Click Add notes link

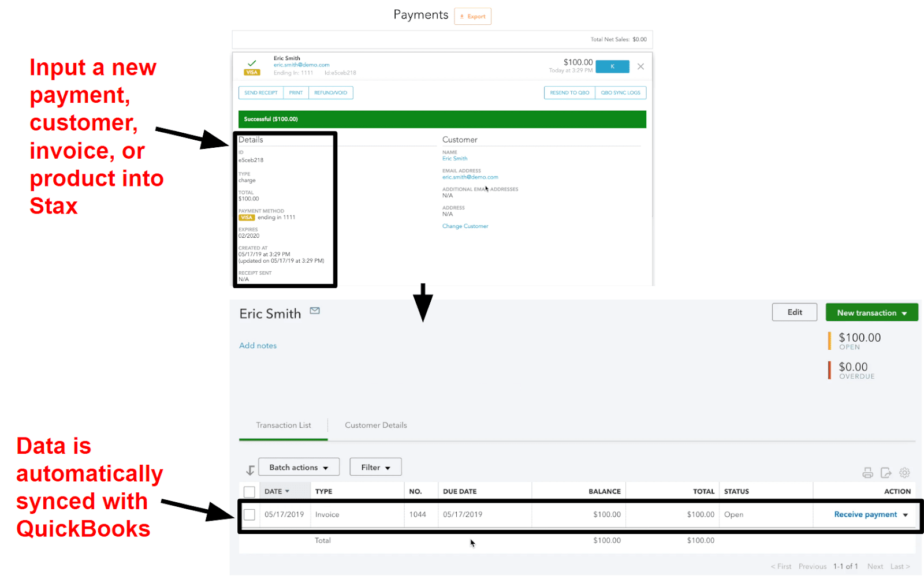(258, 345)
